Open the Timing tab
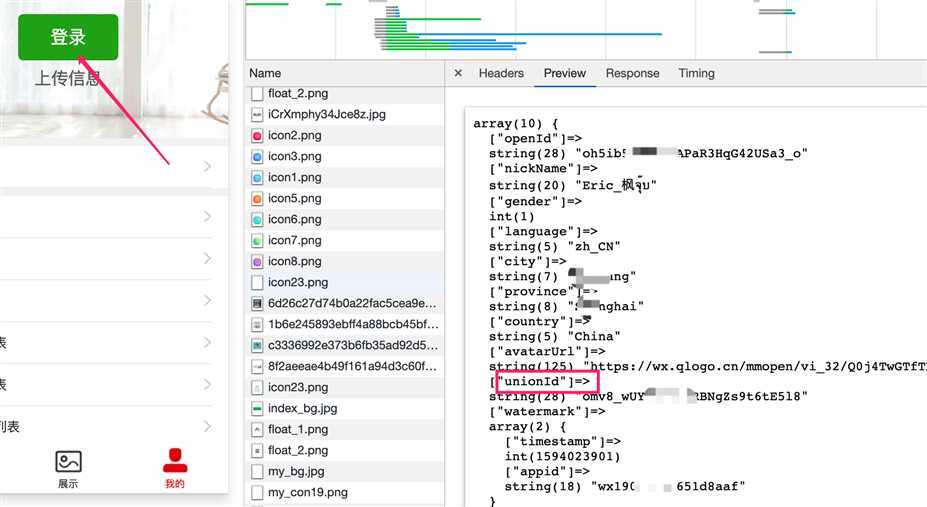Image resolution: width=927 pixels, height=507 pixels. click(696, 73)
